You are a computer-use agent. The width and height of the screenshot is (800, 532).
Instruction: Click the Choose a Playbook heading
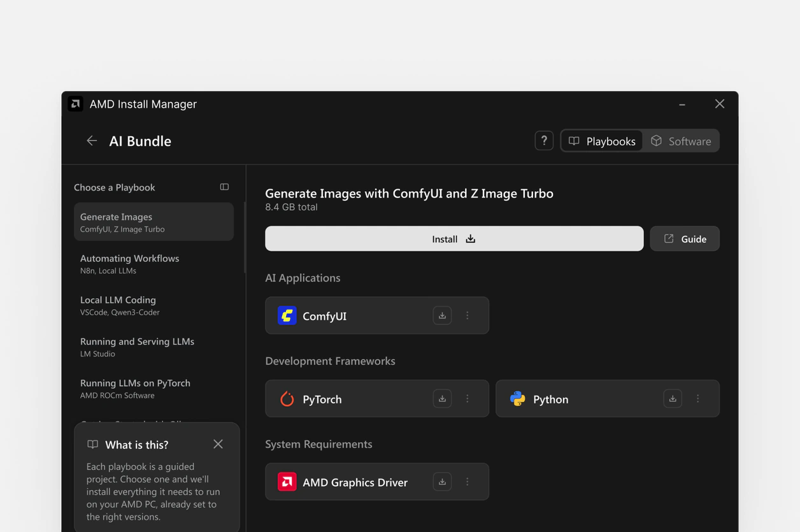click(x=115, y=187)
